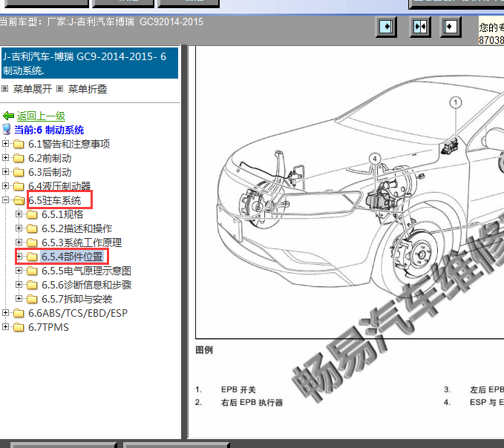Screen dimensions: 504x448
Task: Expand the 6.5.1规格 node
Action: 19,214
